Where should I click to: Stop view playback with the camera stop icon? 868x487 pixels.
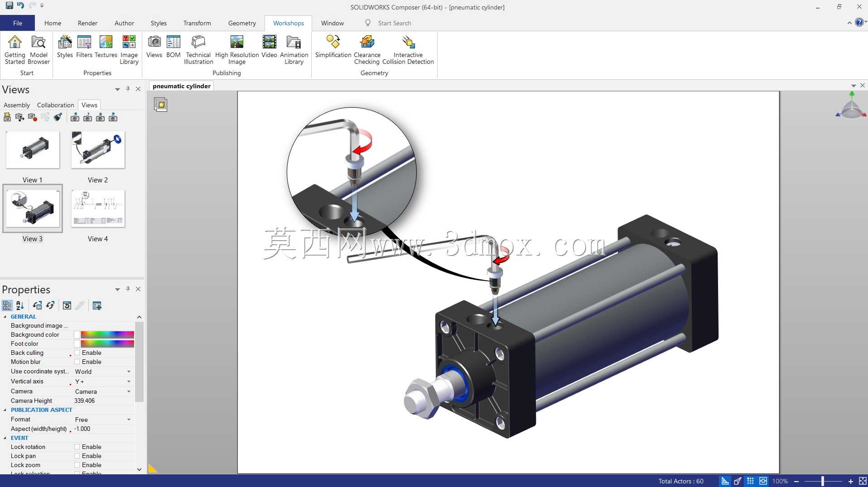[101, 118]
